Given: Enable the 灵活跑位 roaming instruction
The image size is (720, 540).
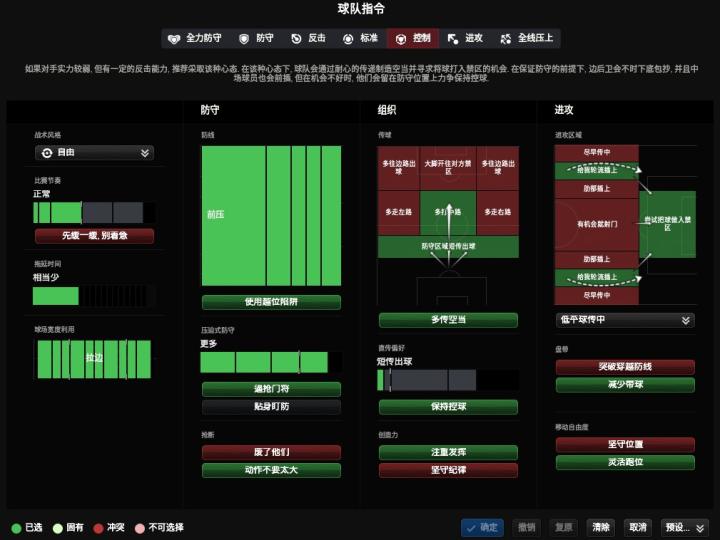Looking at the screenshot, I should click(625, 462).
